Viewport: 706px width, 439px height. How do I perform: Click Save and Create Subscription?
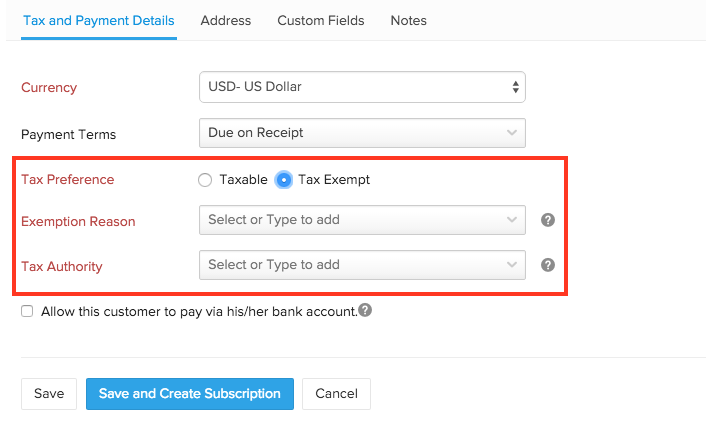pos(190,393)
